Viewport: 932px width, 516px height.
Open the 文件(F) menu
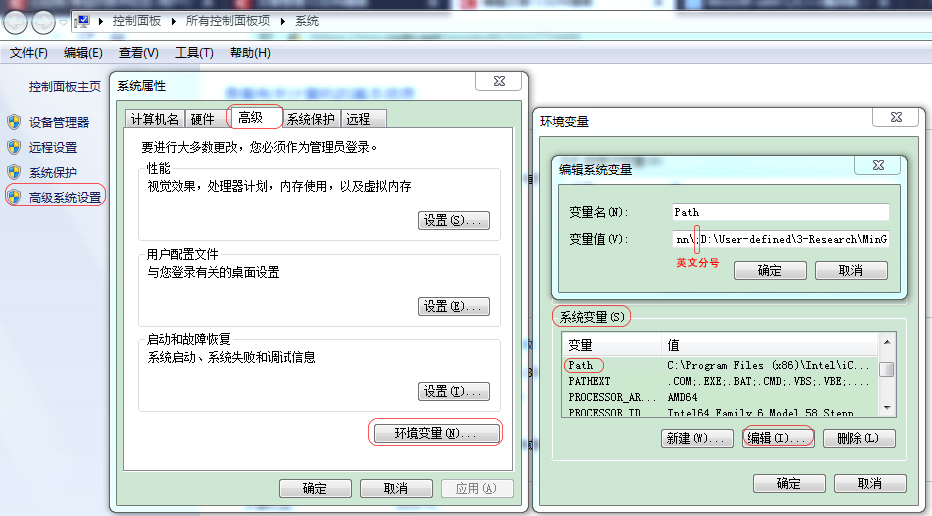pyautogui.click(x=29, y=53)
